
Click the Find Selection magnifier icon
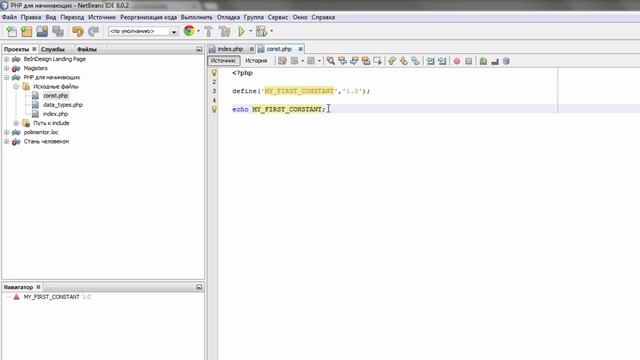[331, 61]
